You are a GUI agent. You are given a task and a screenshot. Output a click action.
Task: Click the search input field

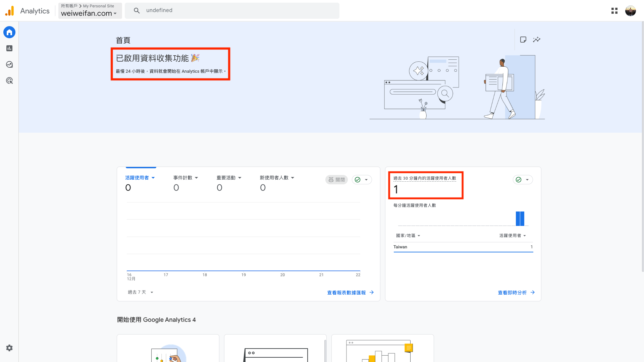click(x=235, y=10)
